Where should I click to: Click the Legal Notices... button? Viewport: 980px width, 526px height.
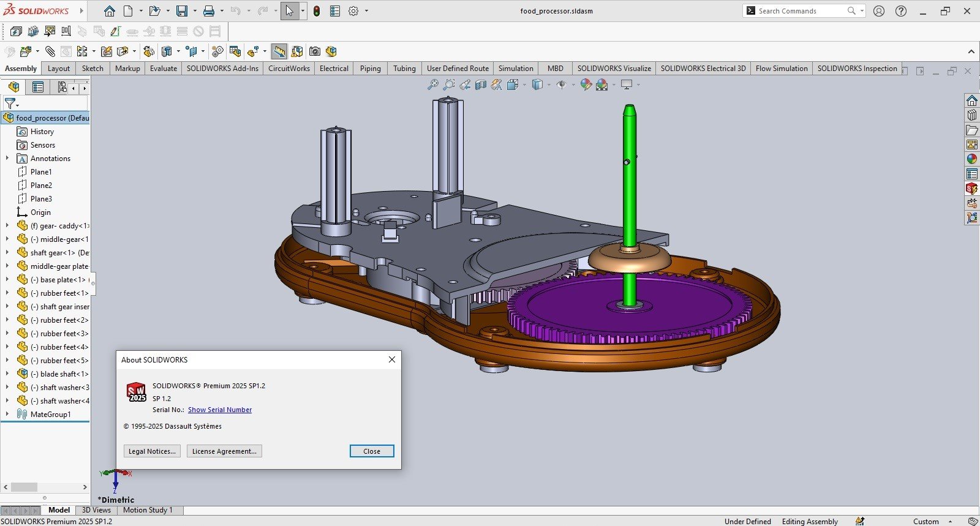152,451
